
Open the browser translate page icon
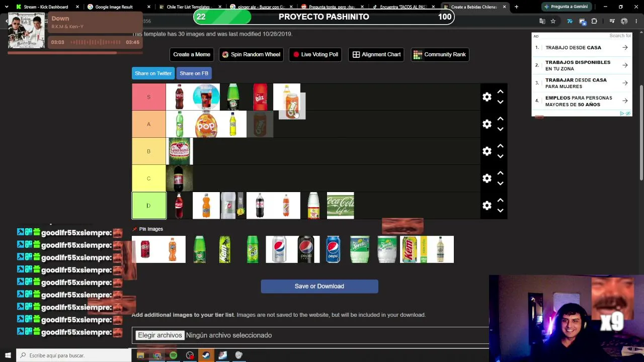[x=542, y=21]
